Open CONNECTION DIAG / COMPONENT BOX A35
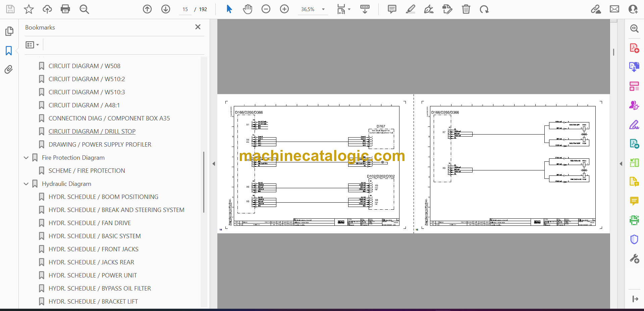Screen dimensions: 644x311 109,118
